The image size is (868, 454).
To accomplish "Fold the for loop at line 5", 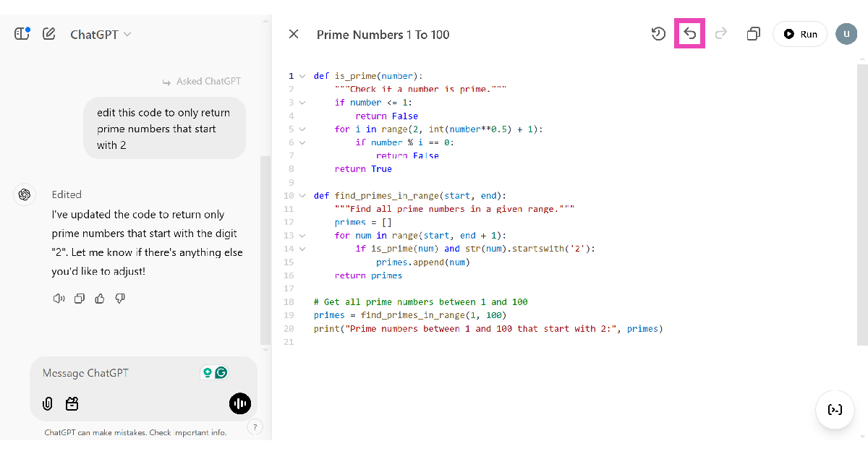I will (x=302, y=129).
